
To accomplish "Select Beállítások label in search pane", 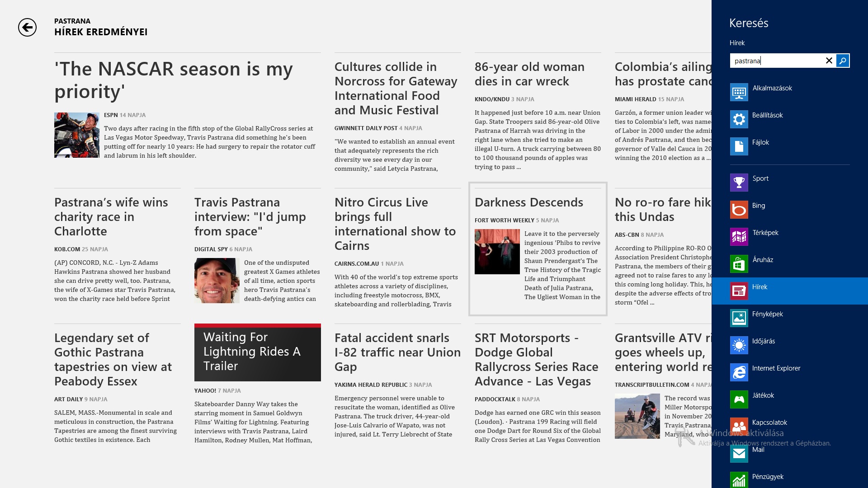I will (768, 115).
